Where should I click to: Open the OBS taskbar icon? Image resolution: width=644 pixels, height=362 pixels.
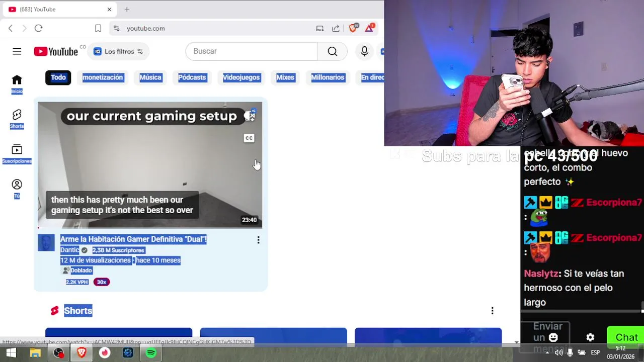[59, 353]
